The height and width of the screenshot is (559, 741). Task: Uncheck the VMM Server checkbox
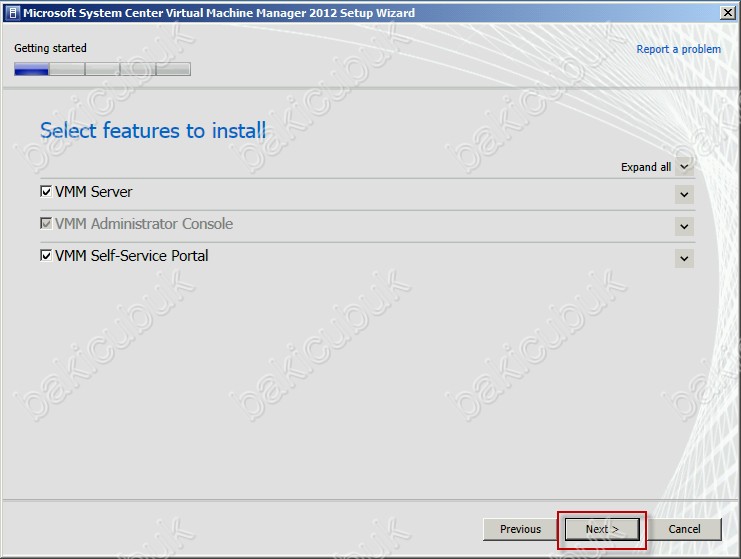(x=46, y=191)
